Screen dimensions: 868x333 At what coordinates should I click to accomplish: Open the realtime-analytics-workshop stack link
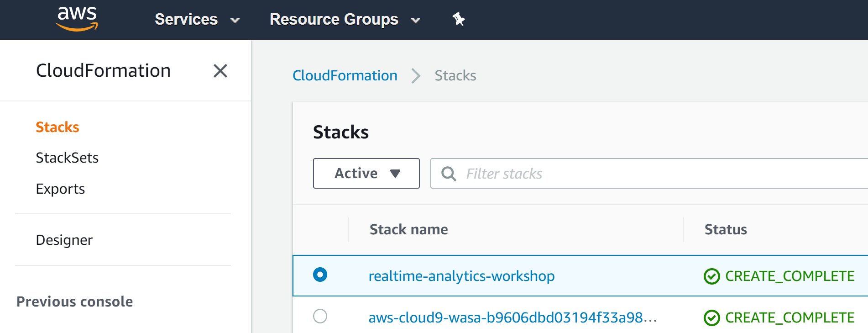[x=461, y=276]
